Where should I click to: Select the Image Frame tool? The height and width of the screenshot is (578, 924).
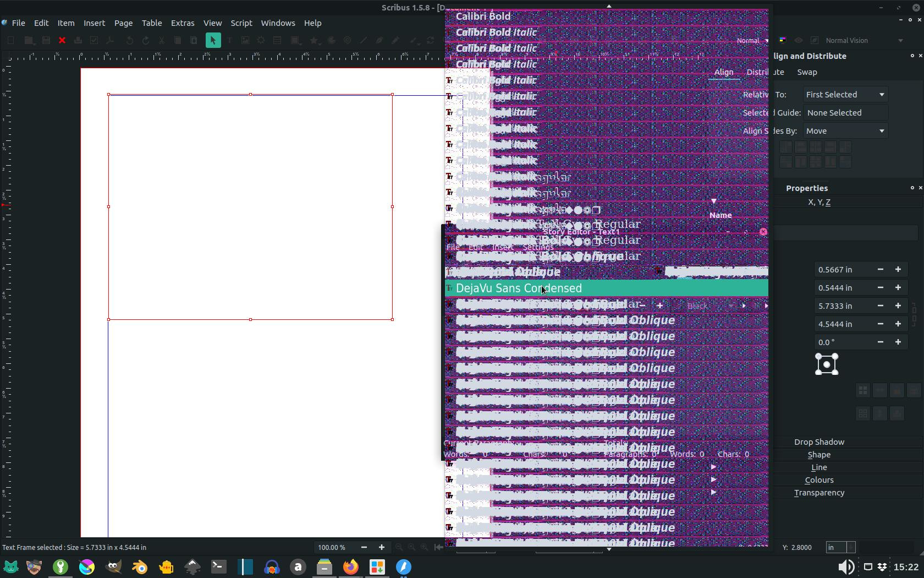[x=245, y=40]
